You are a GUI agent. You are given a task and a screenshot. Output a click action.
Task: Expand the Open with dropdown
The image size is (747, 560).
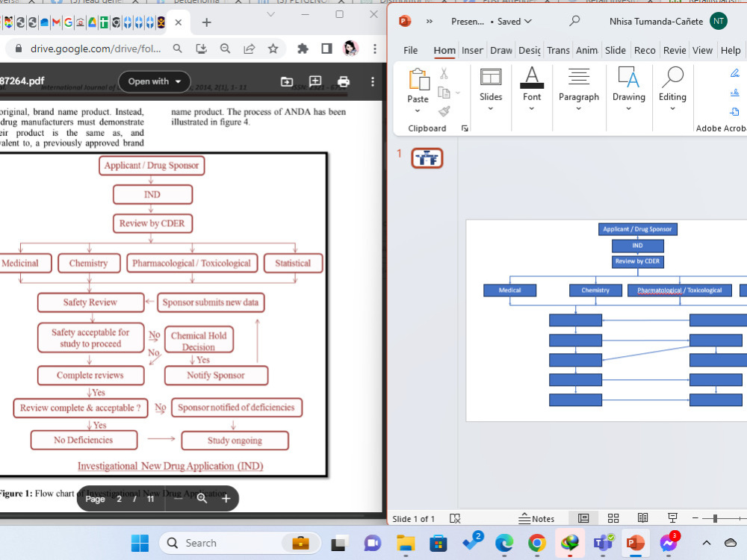(155, 81)
